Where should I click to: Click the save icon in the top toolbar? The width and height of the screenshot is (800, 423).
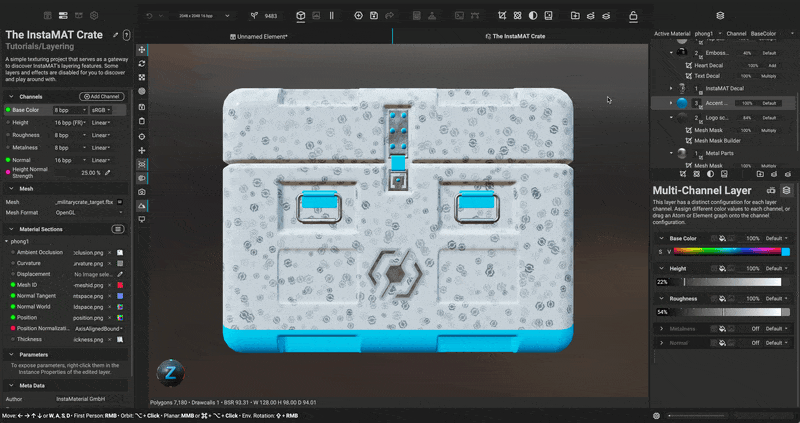click(373, 16)
